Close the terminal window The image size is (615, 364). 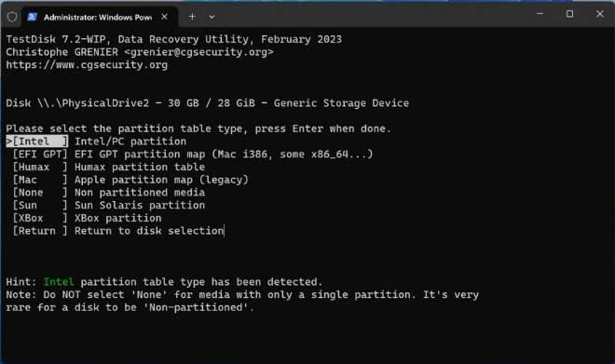click(600, 14)
